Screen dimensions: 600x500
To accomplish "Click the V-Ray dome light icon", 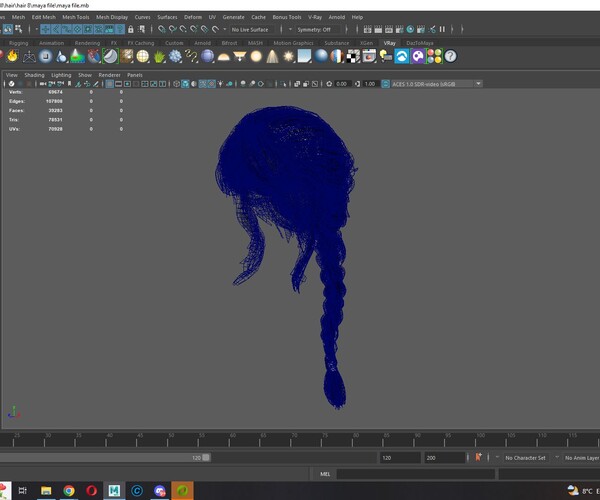I will pos(223,57).
